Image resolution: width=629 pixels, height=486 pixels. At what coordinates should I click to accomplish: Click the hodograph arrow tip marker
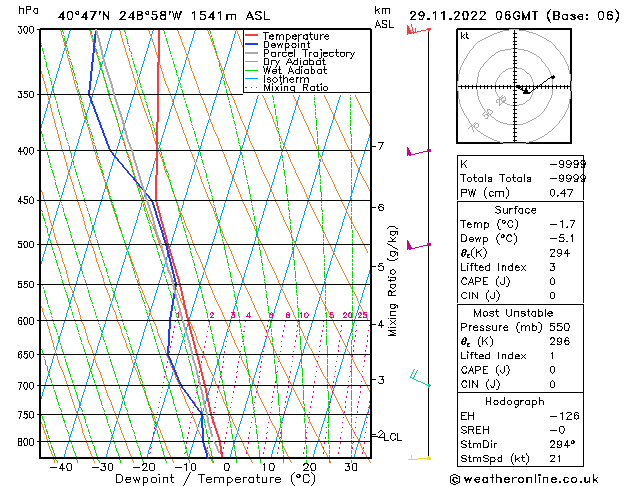(x=553, y=77)
